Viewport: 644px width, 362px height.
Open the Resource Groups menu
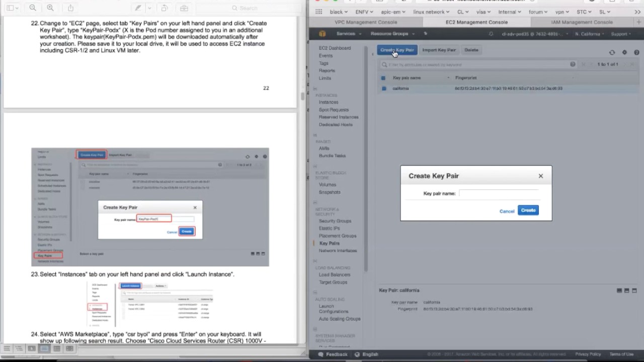392,34
